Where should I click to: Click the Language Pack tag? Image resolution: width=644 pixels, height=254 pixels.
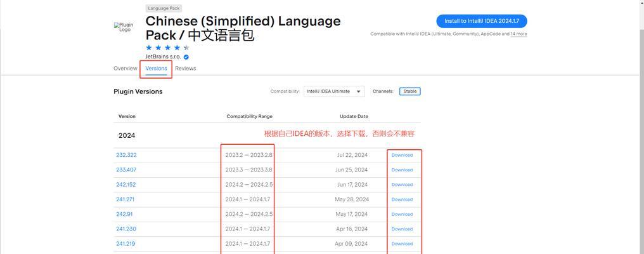point(164,8)
